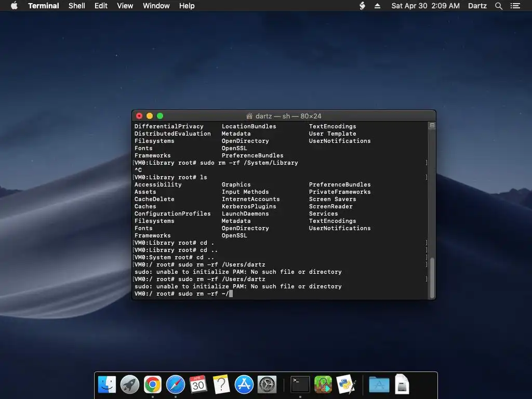The image size is (532, 399).
Task: Click 'Graphics' in the listing
Action: (236, 184)
